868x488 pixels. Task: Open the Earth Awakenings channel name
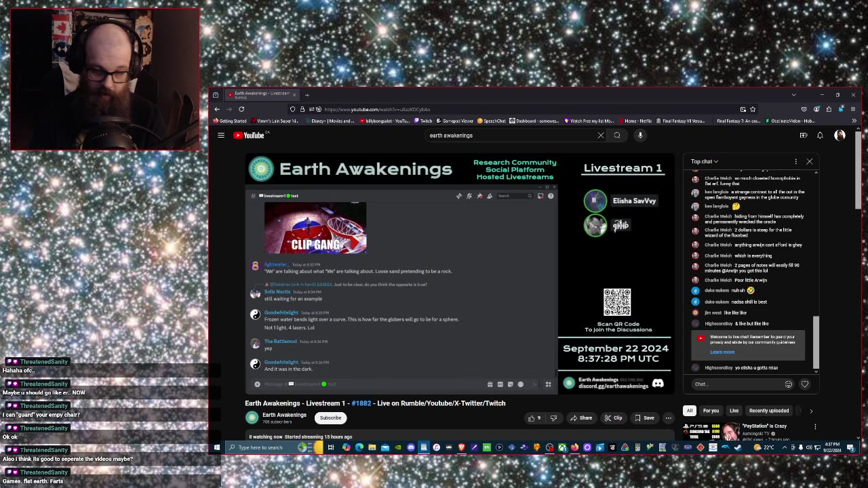click(284, 415)
